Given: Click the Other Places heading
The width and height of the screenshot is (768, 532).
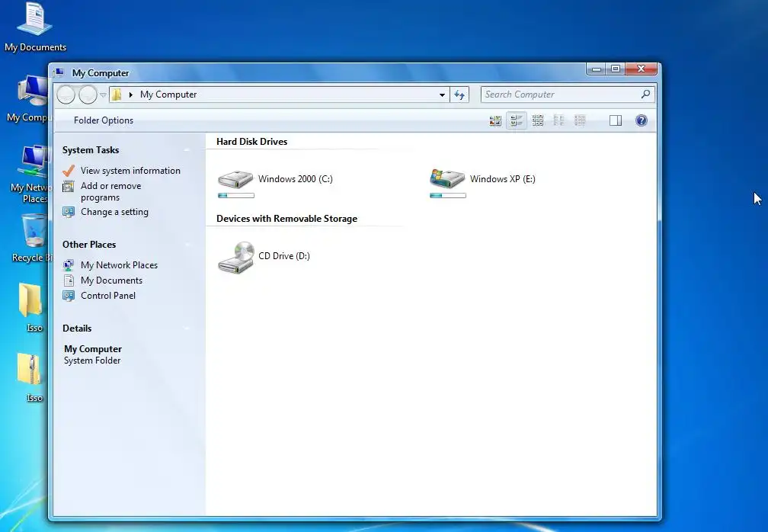Looking at the screenshot, I should [x=89, y=245].
